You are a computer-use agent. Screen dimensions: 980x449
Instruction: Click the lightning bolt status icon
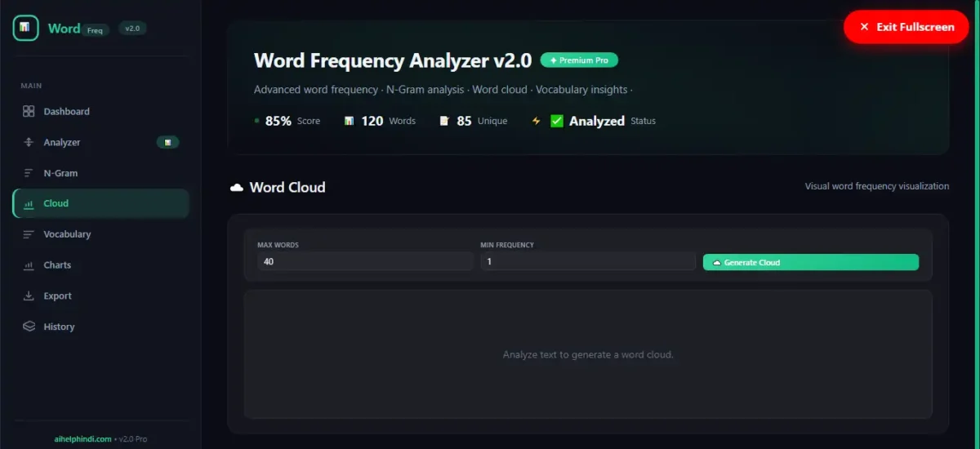pos(537,121)
